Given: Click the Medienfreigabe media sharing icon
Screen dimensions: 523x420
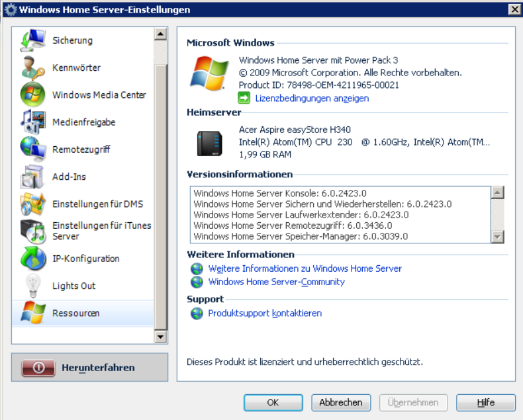Looking at the screenshot, I should [x=32, y=122].
